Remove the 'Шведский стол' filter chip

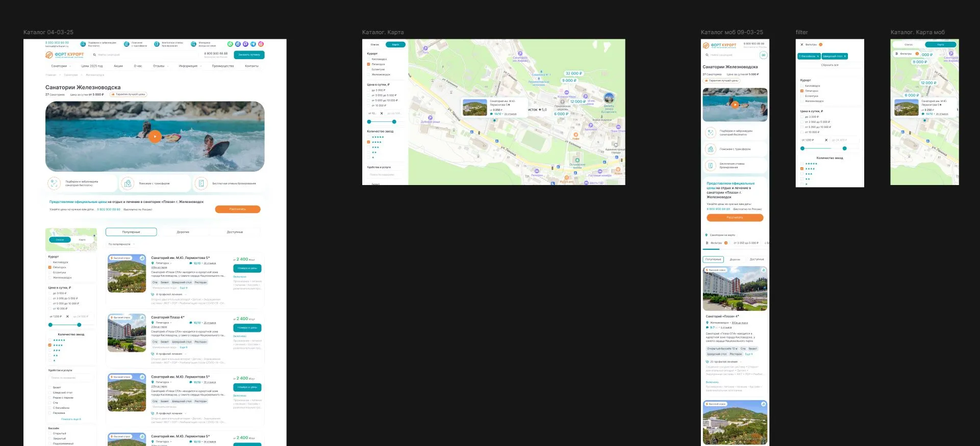click(845, 56)
